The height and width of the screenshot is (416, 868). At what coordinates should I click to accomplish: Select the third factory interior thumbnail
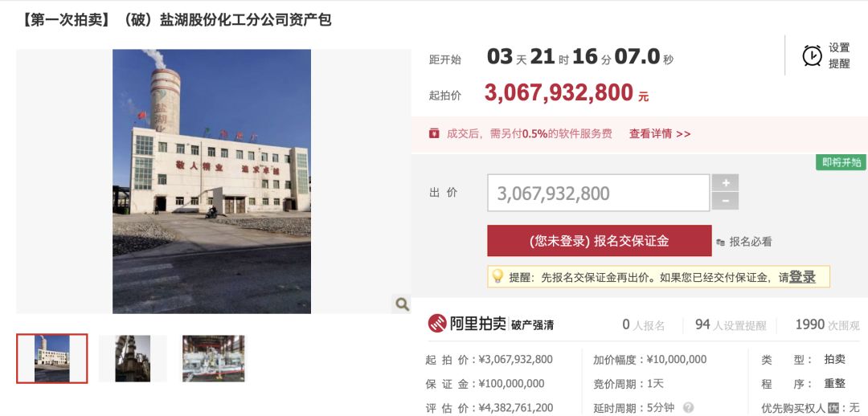tap(214, 358)
